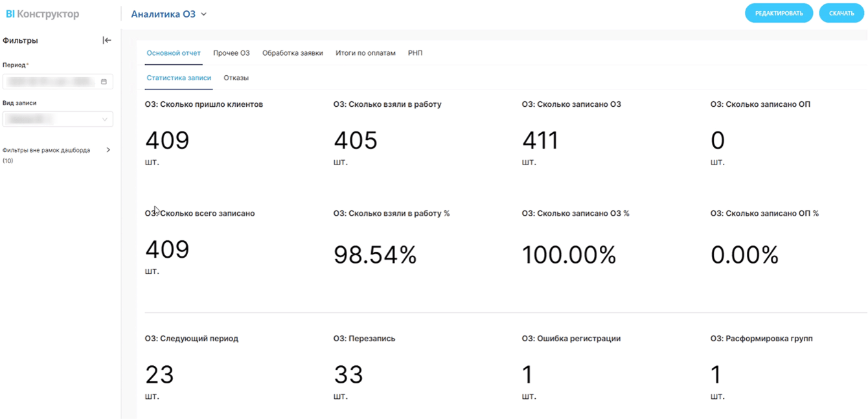Select the Основной отчет tab
This screenshot has height=419, width=868.
tap(174, 53)
